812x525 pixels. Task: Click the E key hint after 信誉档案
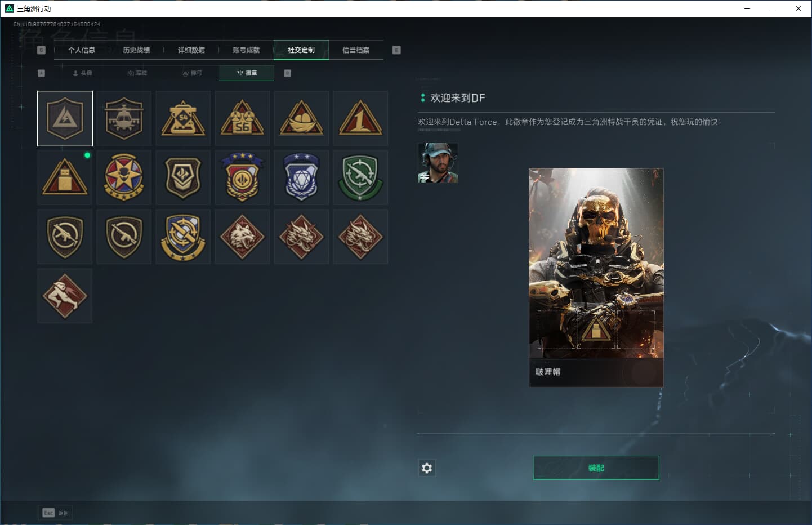tap(396, 50)
